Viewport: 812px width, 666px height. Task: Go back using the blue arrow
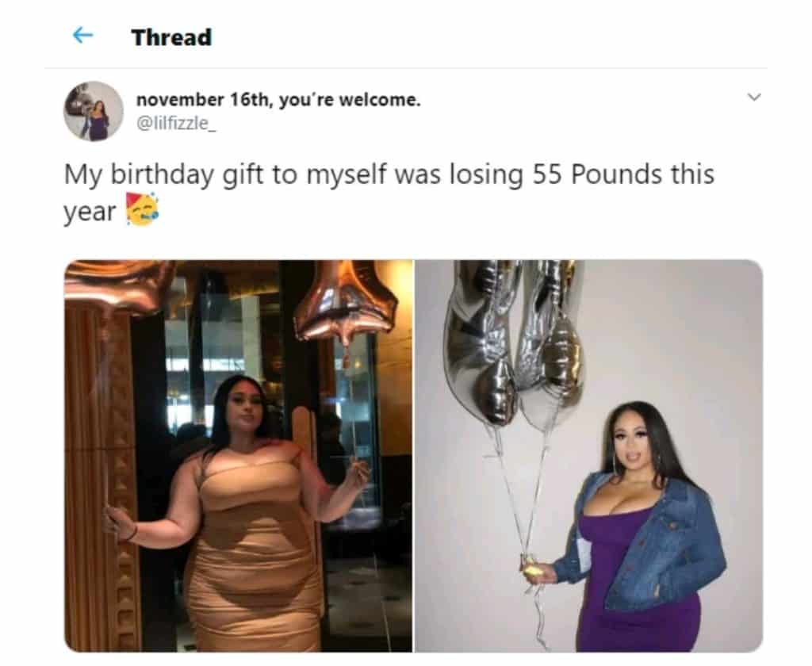[x=82, y=36]
